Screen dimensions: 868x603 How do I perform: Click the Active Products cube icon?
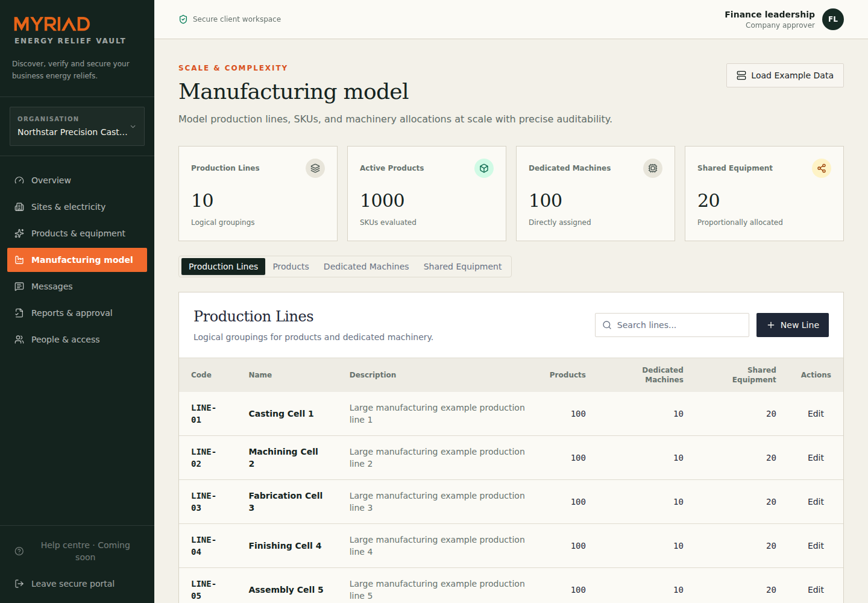point(484,168)
